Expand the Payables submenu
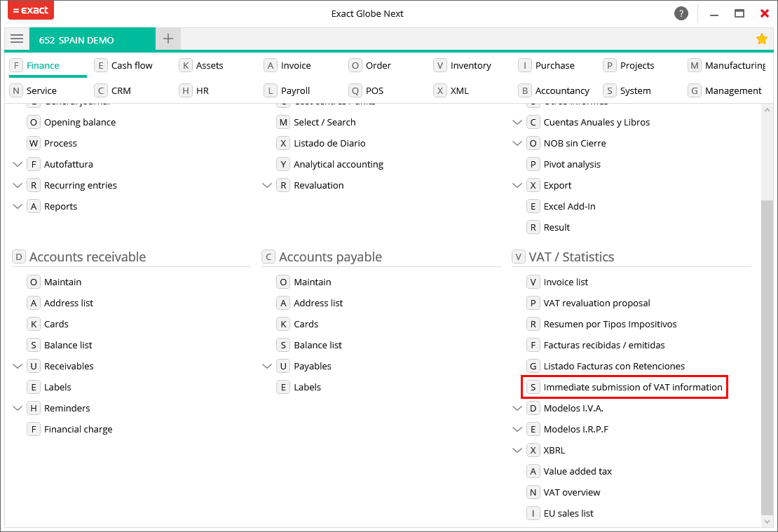 267,366
